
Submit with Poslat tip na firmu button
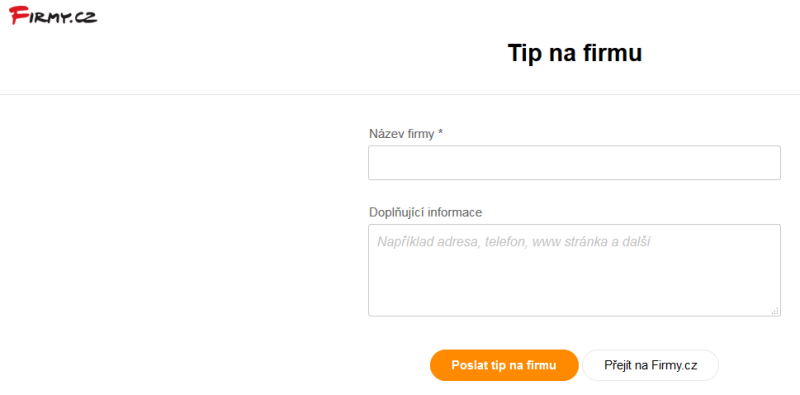[x=504, y=365]
